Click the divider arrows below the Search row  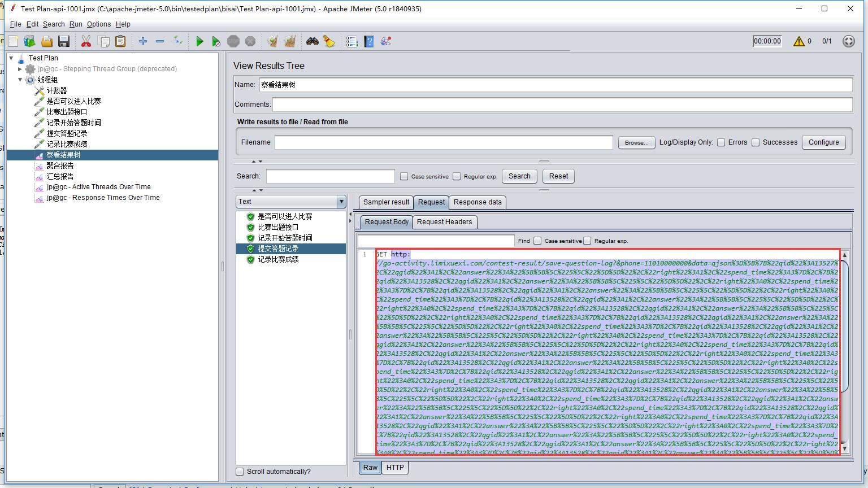257,190
